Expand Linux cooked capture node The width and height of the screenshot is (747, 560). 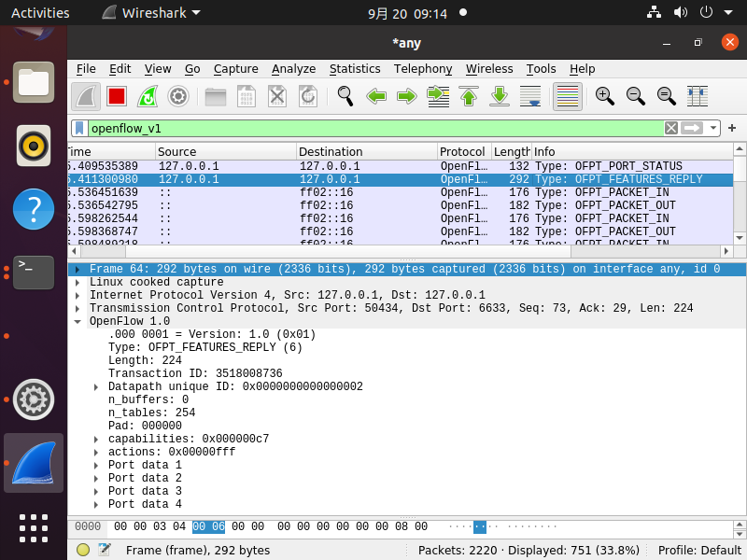click(x=78, y=283)
